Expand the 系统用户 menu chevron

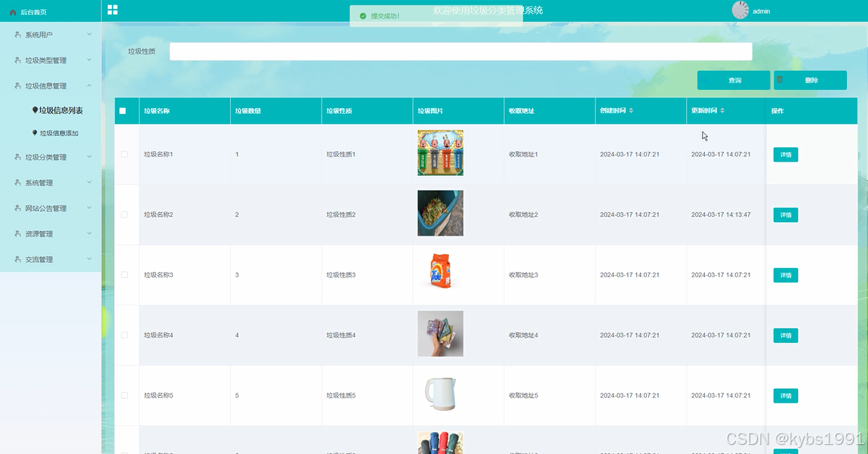[x=89, y=34]
